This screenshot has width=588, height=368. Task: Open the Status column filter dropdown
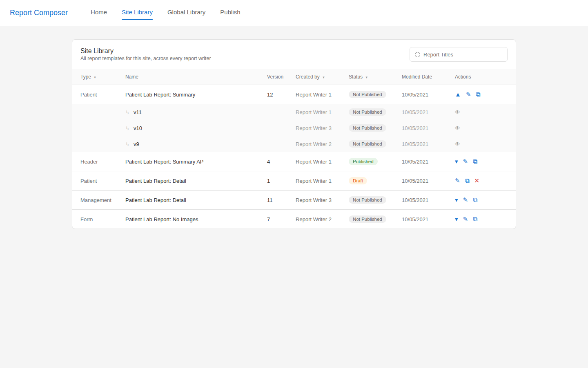(367, 77)
